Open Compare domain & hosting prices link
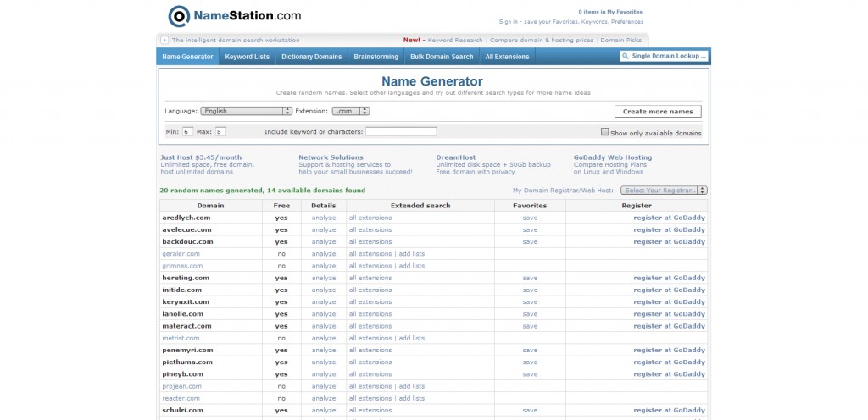 542,41
